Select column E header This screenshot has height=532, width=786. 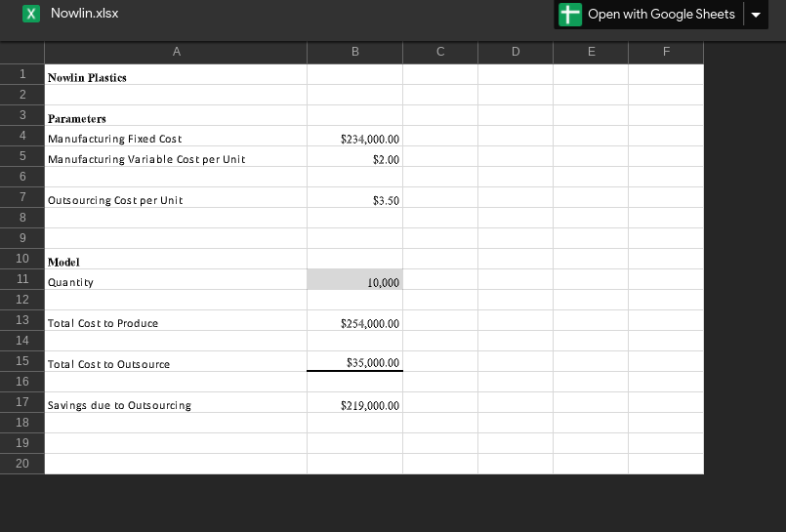591,52
